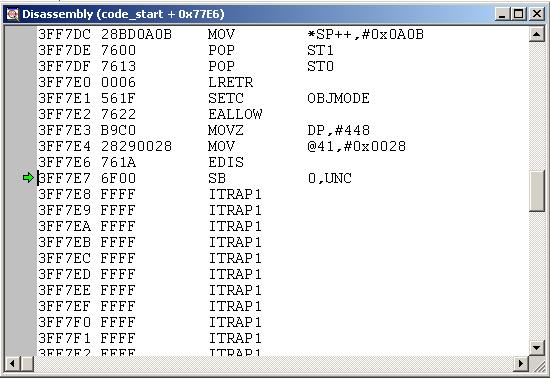Viewport: 550px width, 379px height.
Task: Click address 3FF7DC in the listing
Action: [x=65, y=34]
